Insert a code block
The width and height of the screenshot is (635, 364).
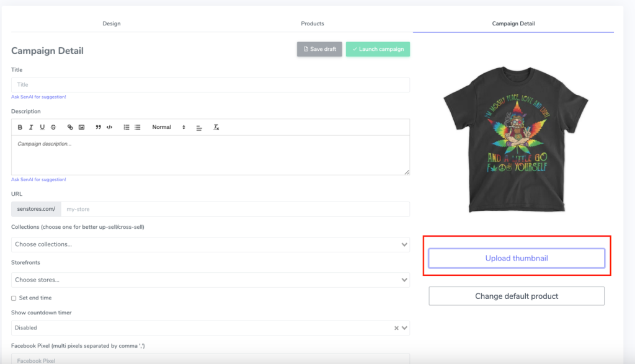click(x=109, y=127)
